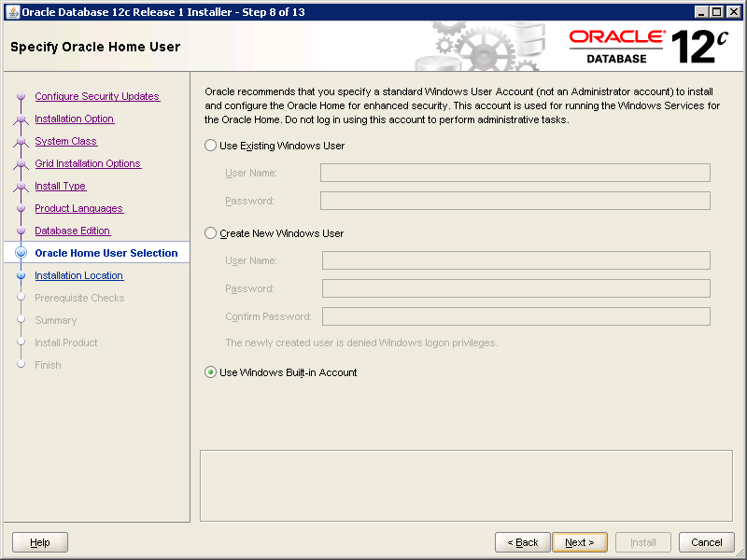
Task: Select Oracle Home User Selection step
Action: (x=106, y=253)
